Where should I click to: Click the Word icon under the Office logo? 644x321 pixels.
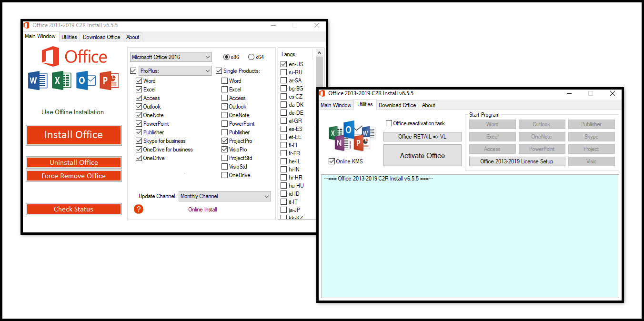point(38,80)
